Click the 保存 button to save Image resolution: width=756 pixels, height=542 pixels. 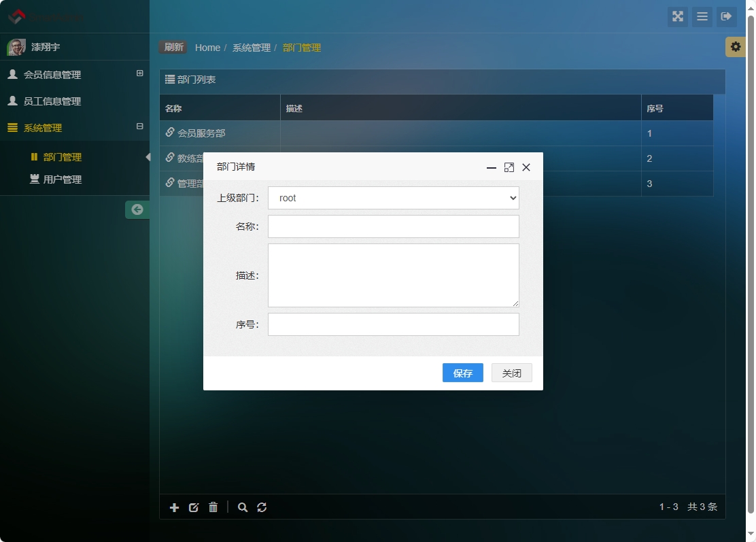(x=462, y=373)
